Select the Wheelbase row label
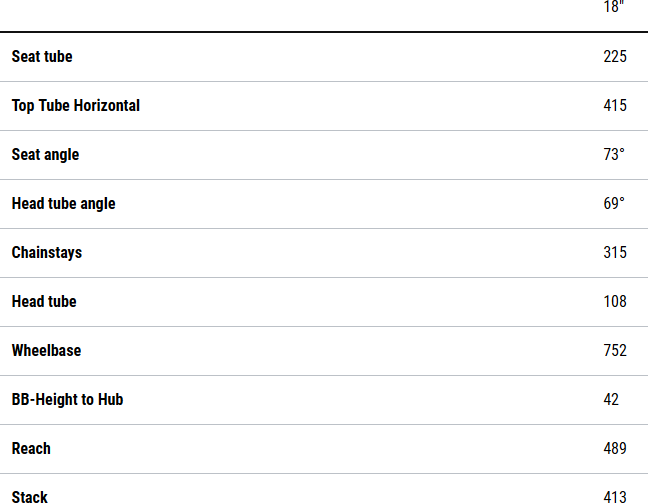648x503 pixels. [46, 351]
